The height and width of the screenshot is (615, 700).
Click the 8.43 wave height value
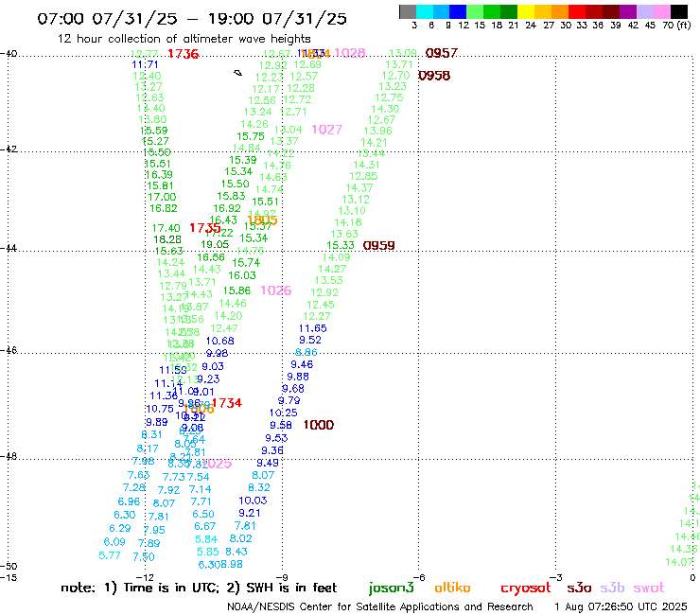[x=236, y=552]
